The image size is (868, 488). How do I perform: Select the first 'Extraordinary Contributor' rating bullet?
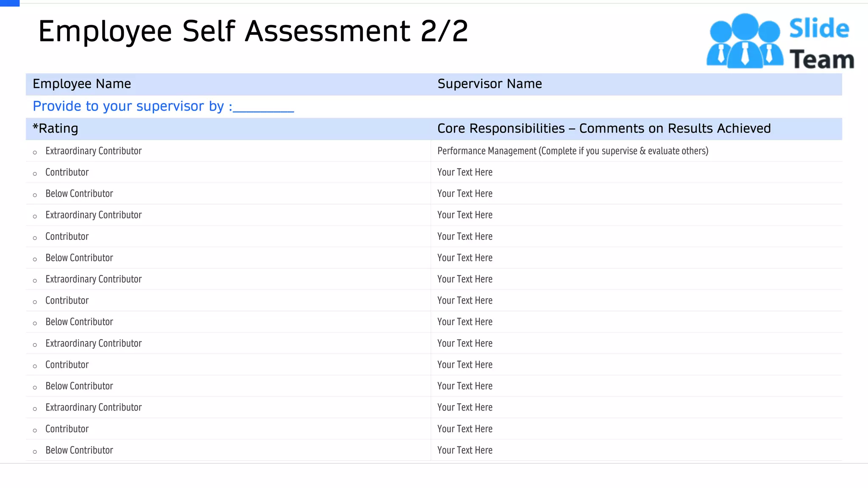coord(35,152)
